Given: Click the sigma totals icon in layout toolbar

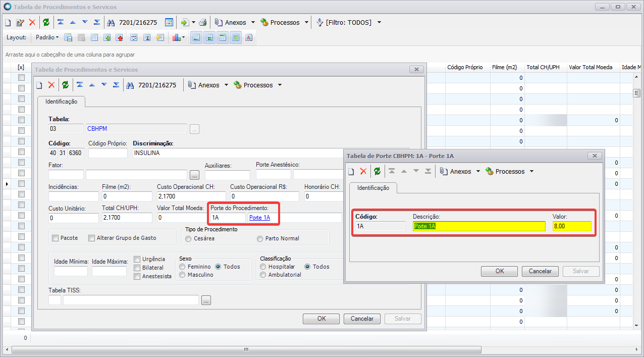Looking at the screenshot, I should 147,37.
